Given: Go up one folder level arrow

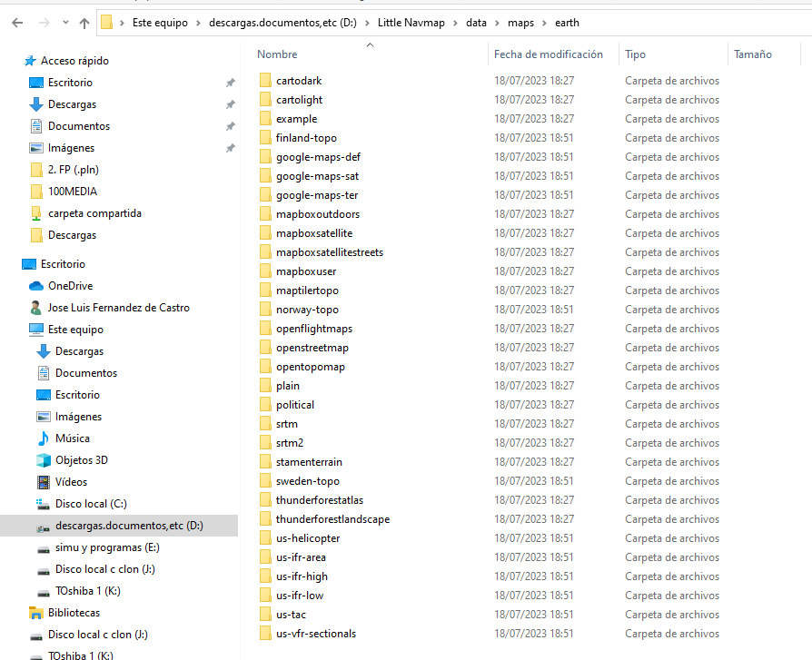Looking at the screenshot, I should point(84,23).
